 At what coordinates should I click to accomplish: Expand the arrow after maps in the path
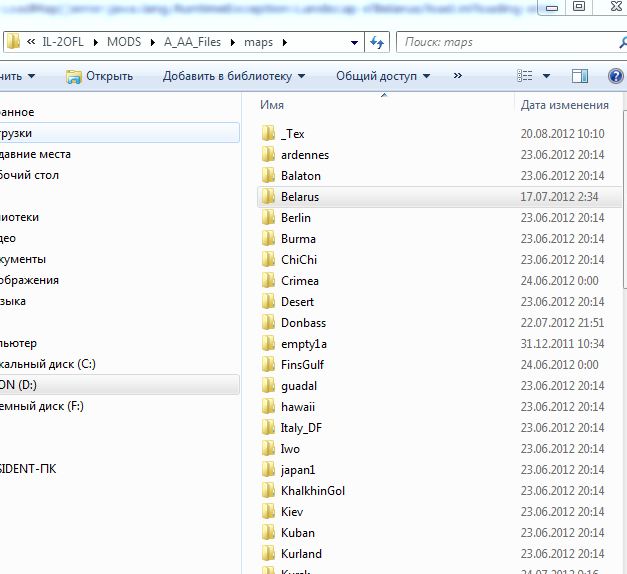pyautogui.click(x=285, y=42)
